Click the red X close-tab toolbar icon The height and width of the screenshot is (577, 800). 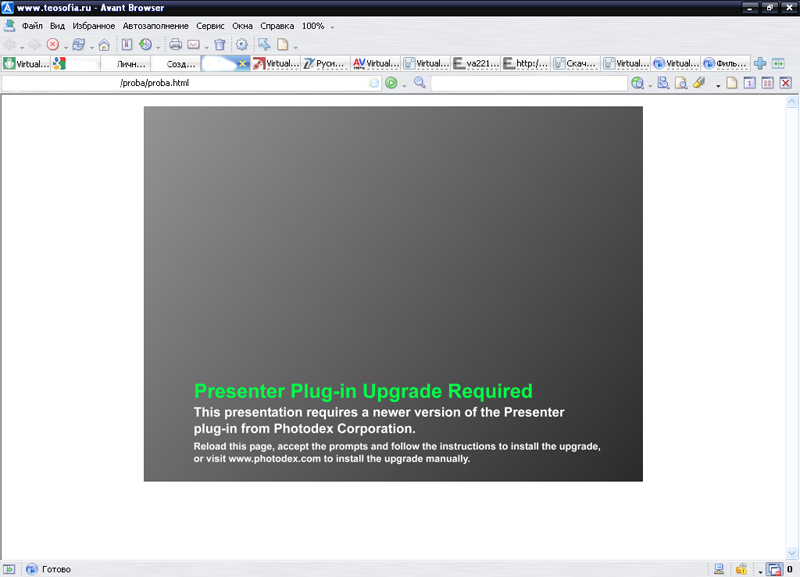coord(786,83)
